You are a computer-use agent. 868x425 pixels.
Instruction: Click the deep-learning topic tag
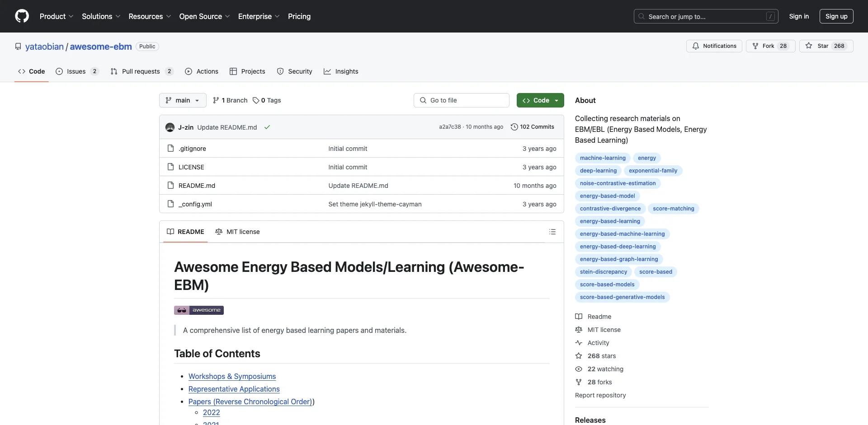coord(598,171)
